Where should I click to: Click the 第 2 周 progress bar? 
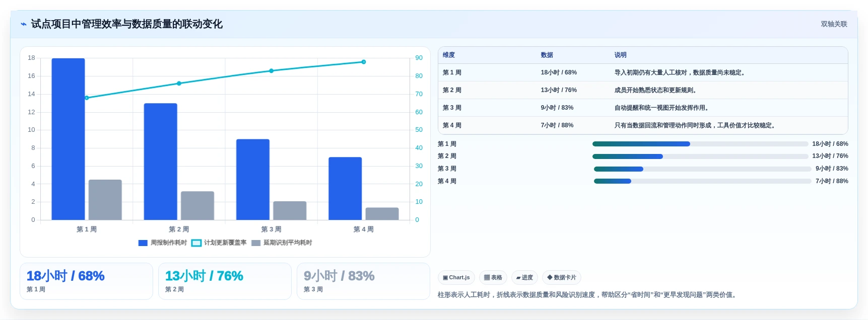point(700,156)
